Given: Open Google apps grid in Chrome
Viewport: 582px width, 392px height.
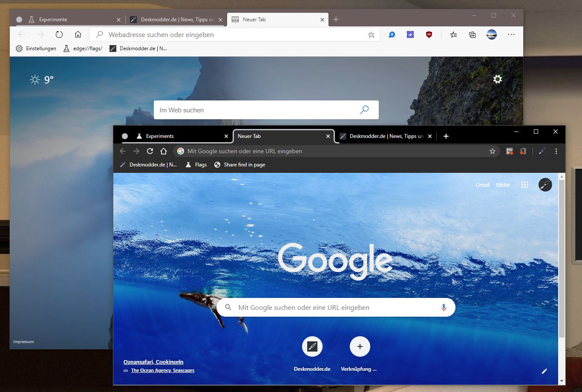Looking at the screenshot, I should pos(525,185).
